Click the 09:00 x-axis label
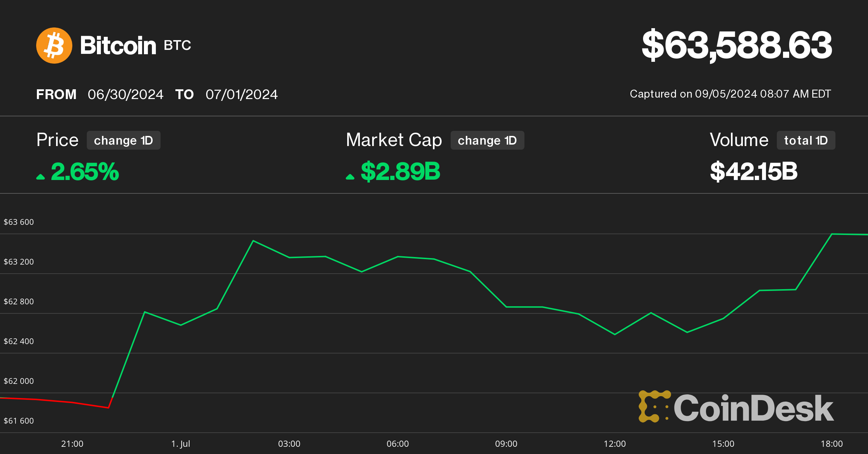Image resolution: width=868 pixels, height=454 pixels. [506, 444]
